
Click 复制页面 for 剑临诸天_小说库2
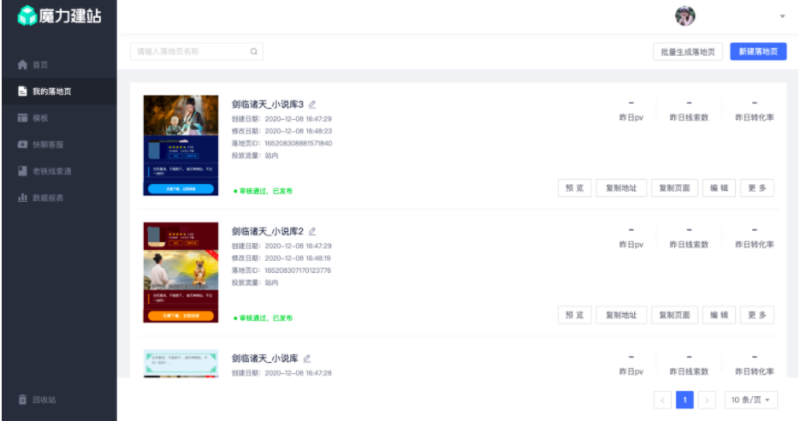(674, 315)
